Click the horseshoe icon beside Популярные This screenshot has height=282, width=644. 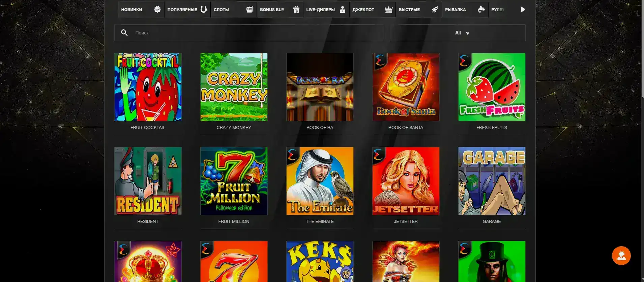click(204, 9)
